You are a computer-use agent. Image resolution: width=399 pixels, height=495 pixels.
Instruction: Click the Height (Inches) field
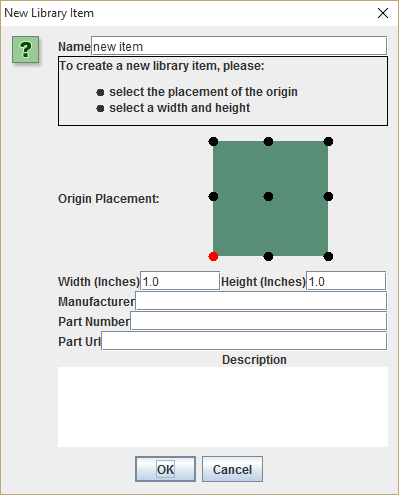pos(346,281)
